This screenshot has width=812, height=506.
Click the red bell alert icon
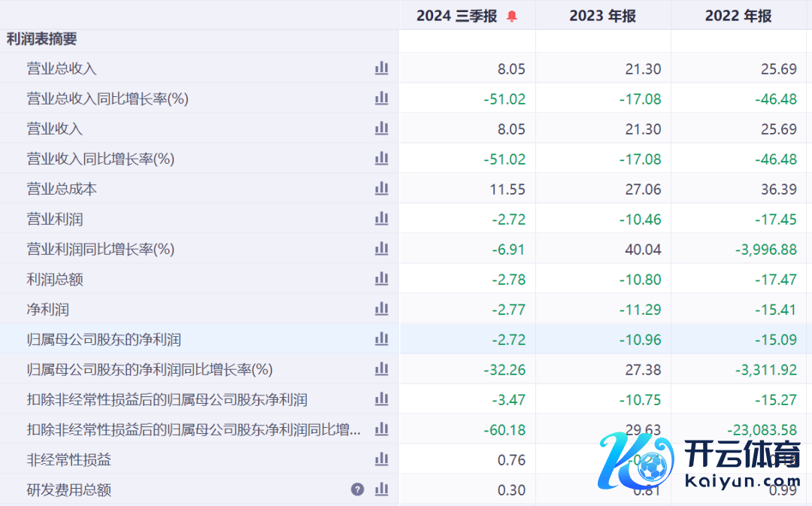click(x=512, y=17)
